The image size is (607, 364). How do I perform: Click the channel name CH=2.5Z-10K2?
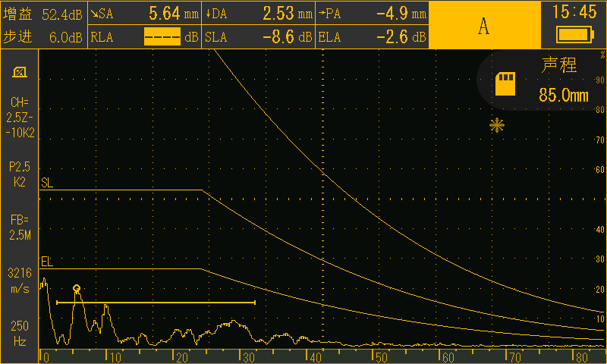(x=20, y=118)
